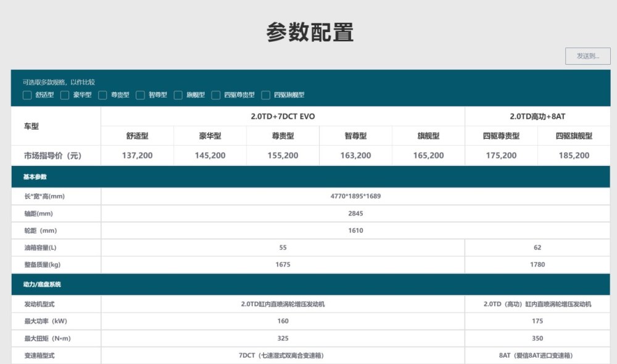The height and width of the screenshot is (364, 617).
Task: Click the 8AT (爱信8AT进口变速箱) cell
Action: [x=536, y=355]
